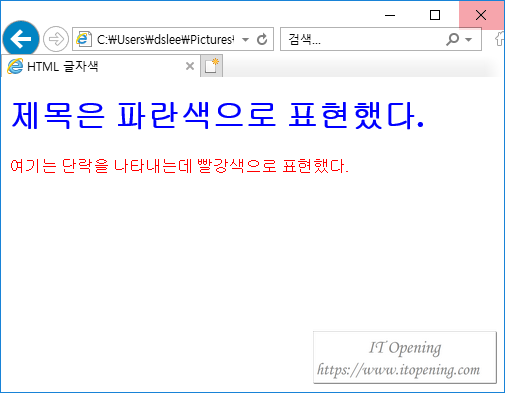Select the HTML 글자색 tab

coord(101,66)
